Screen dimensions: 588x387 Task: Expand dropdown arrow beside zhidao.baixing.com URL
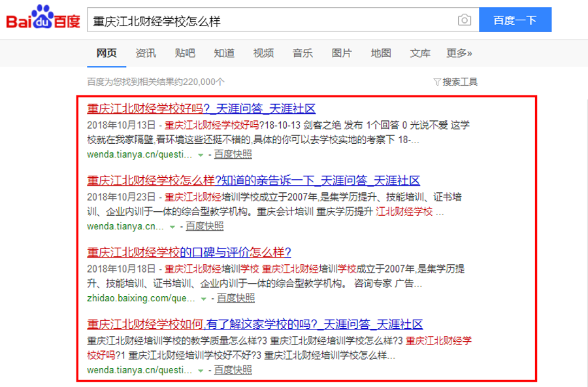coord(204,299)
